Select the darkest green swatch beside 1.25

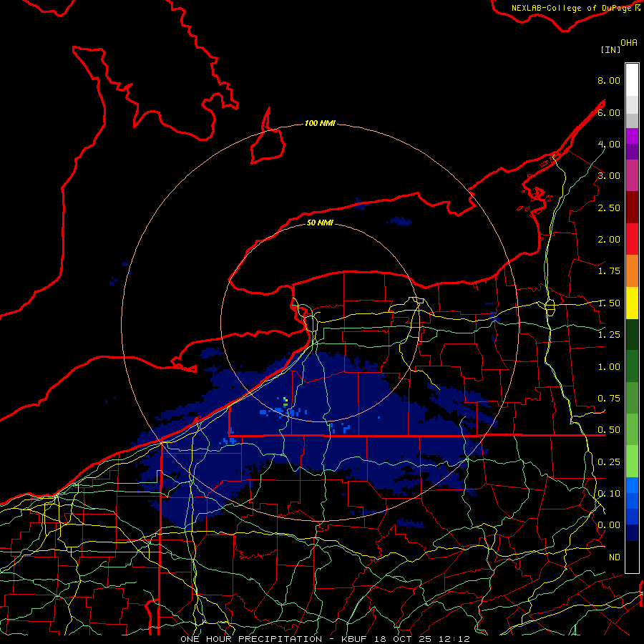tap(632, 334)
